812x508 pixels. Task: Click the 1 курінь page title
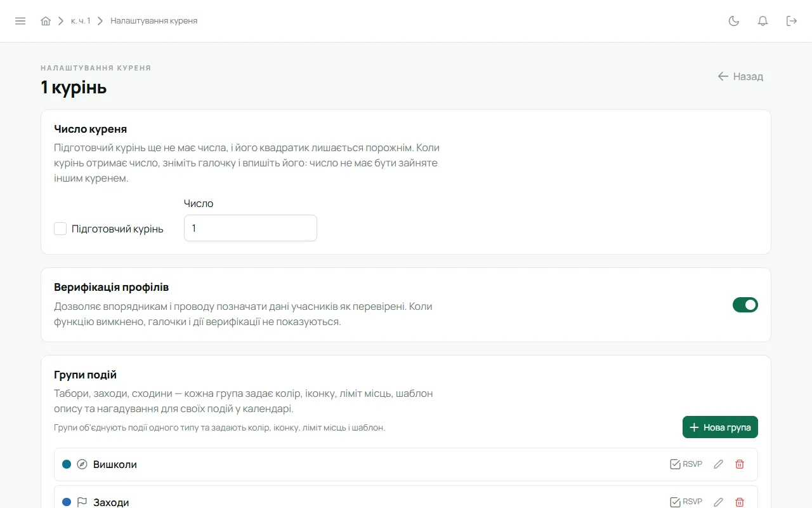pos(74,87)
